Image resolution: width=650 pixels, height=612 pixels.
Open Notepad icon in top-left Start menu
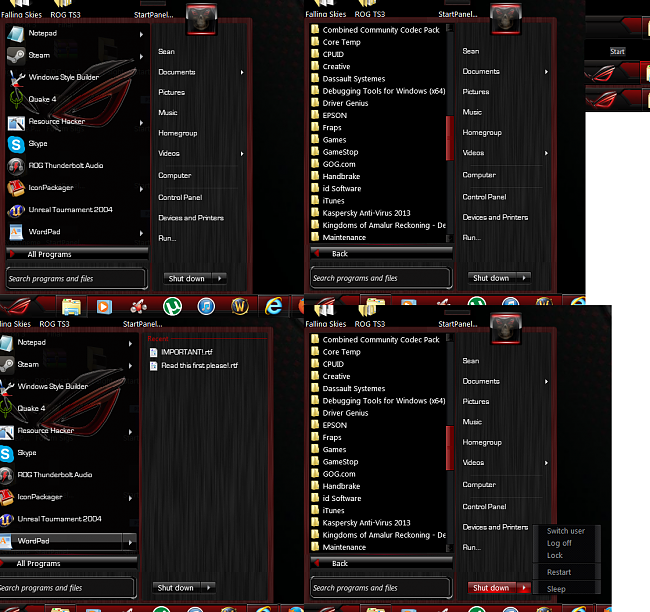16,34
